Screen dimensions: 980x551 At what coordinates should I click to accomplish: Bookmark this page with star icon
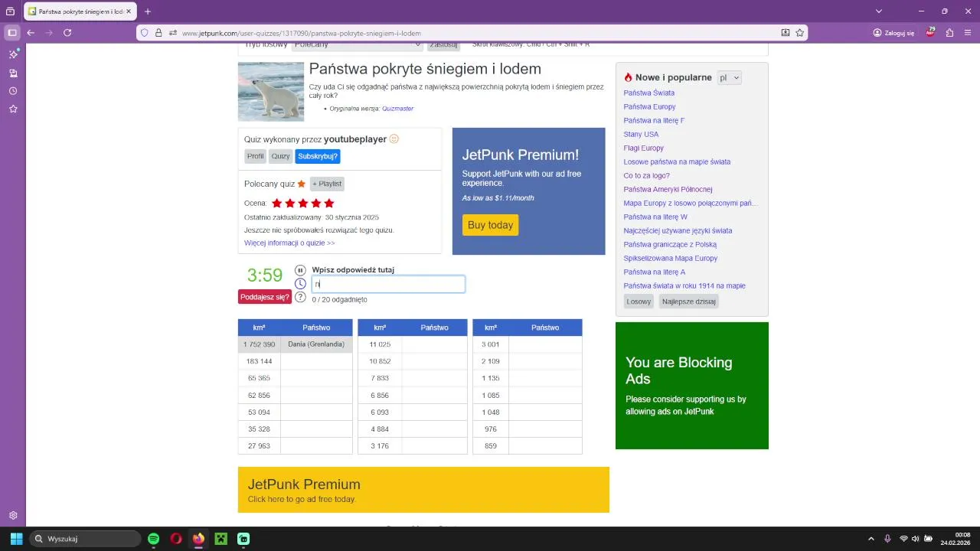tap(800, 33)
